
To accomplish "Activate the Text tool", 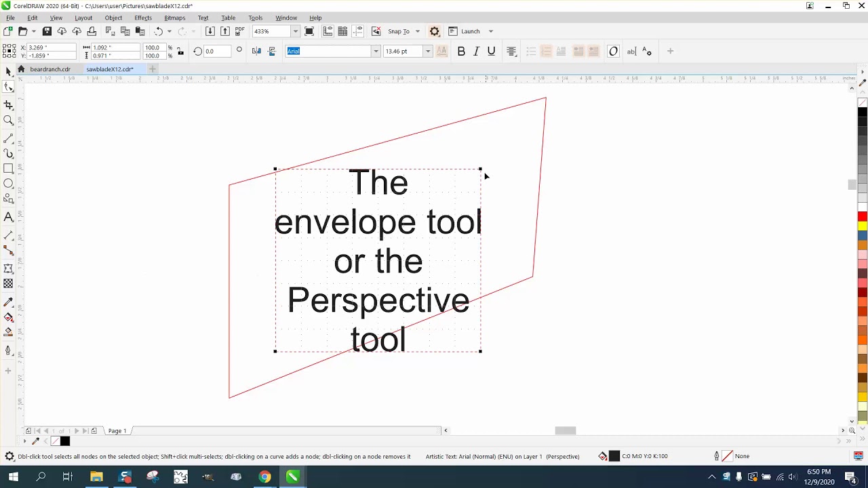I will (x=8, y=217).
